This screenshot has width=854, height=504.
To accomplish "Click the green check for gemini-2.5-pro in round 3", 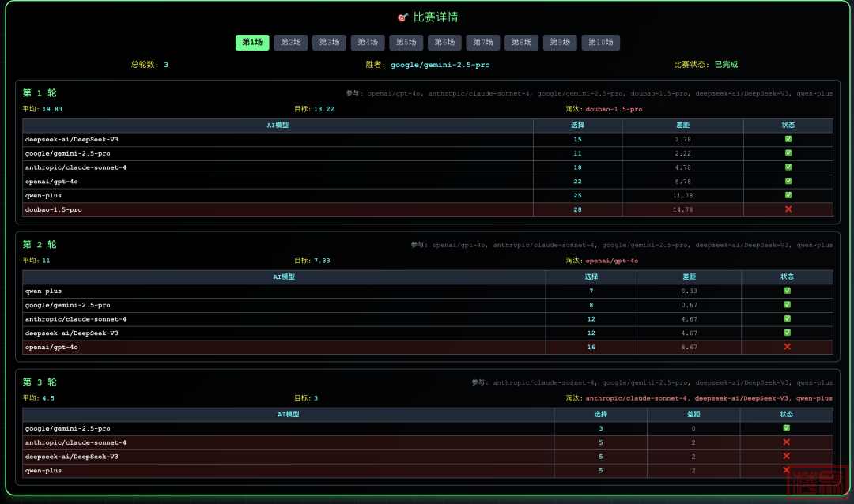I will point(787,428).
